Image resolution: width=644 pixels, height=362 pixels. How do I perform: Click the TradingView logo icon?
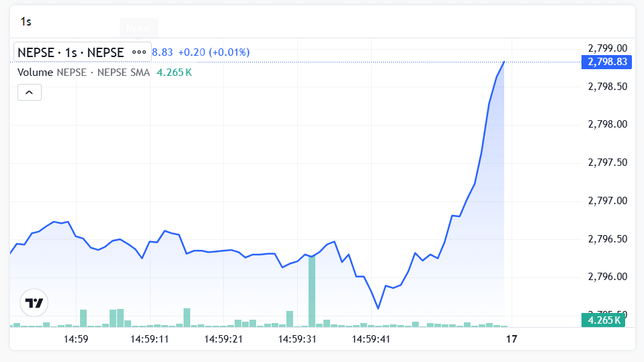tap(34, 303)
